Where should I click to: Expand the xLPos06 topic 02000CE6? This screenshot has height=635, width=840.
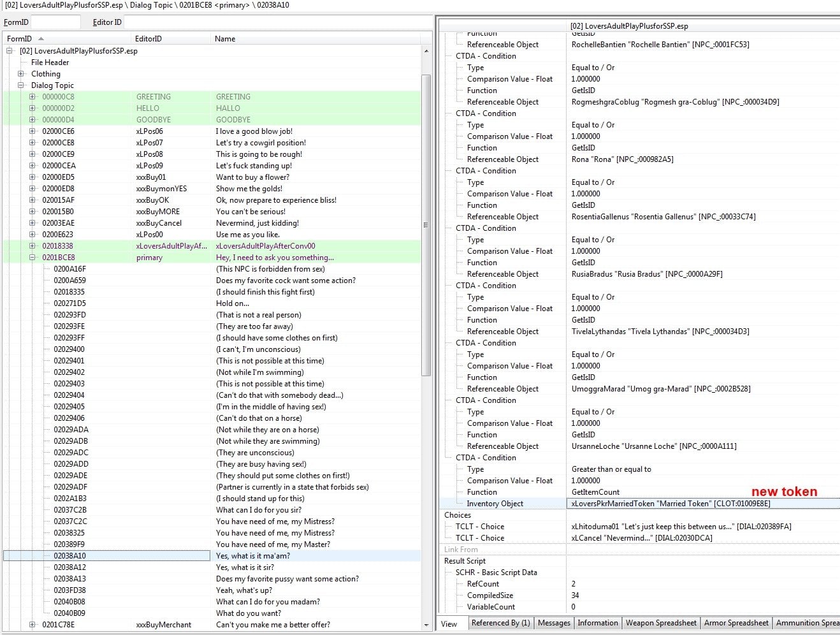click(33, 131)
